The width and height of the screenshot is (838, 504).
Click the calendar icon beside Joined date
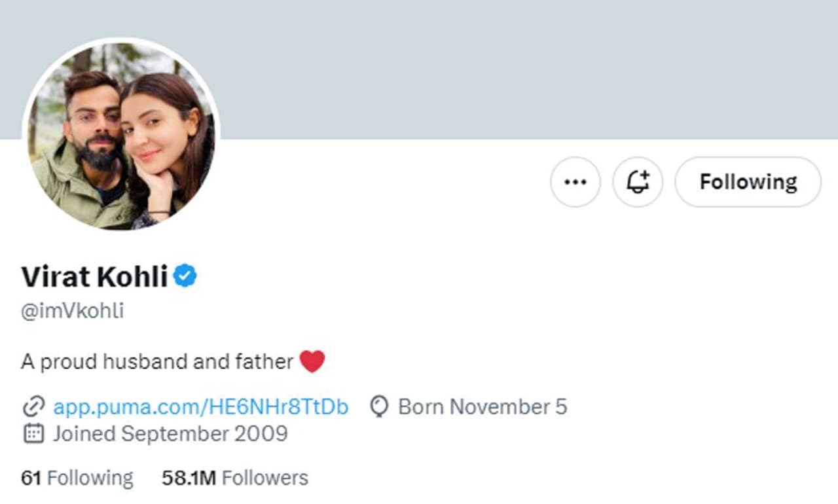pyautogui.click(x=33, y=433)
